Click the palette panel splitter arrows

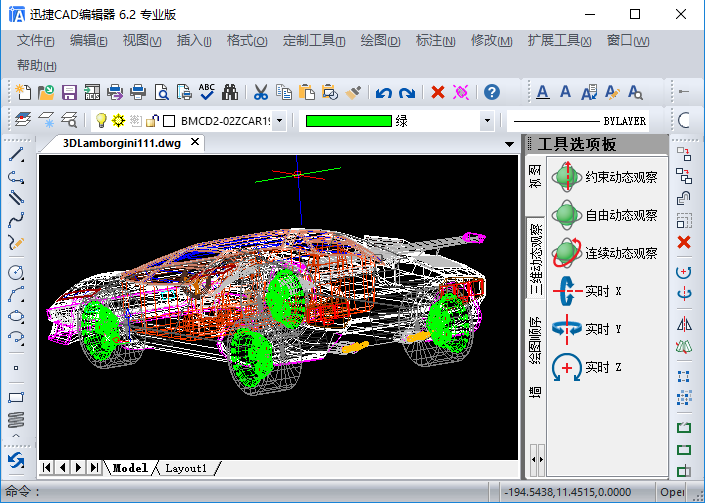pyautogui.click(x=537, y=460)
